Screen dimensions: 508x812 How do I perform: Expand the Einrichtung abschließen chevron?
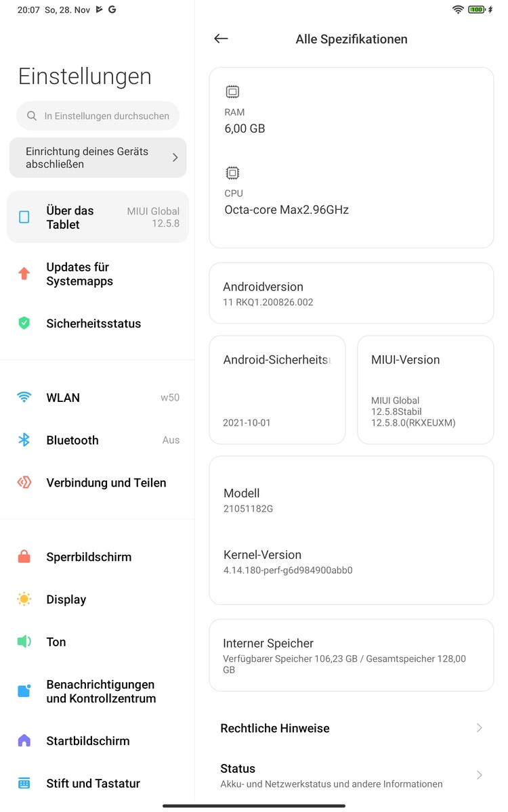[x=175, y=158]
